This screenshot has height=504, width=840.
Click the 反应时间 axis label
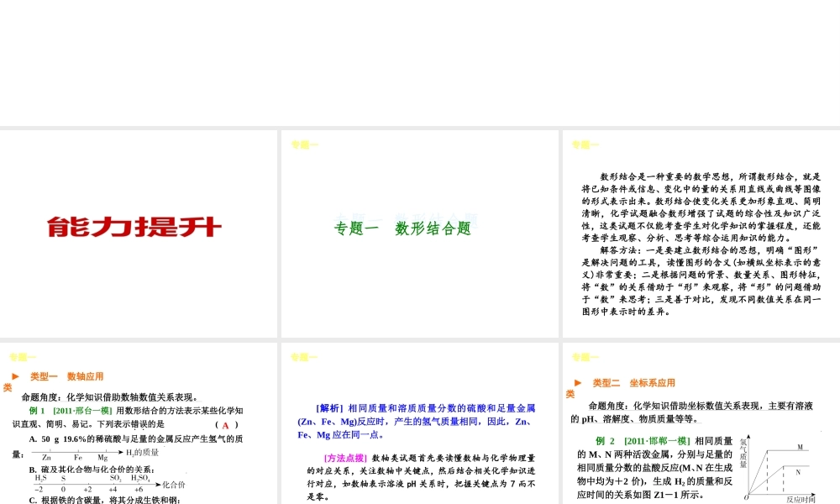point(801,499)
